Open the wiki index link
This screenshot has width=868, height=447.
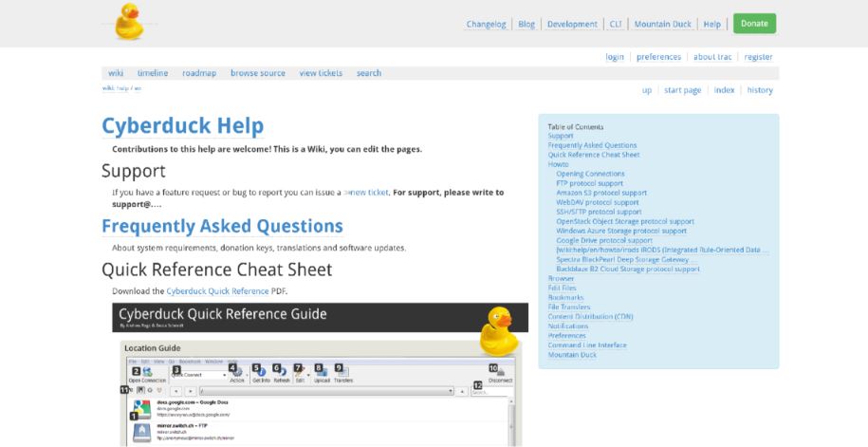point(724,90)
